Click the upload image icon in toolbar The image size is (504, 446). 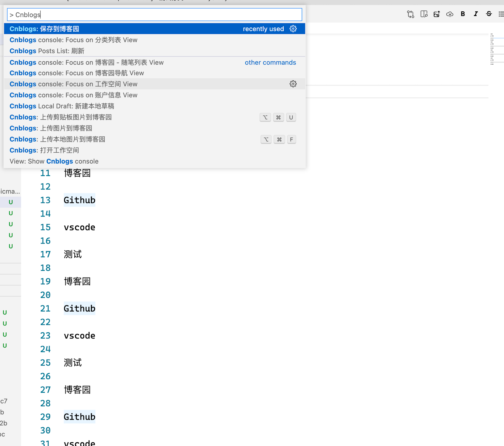pos(437,14)
